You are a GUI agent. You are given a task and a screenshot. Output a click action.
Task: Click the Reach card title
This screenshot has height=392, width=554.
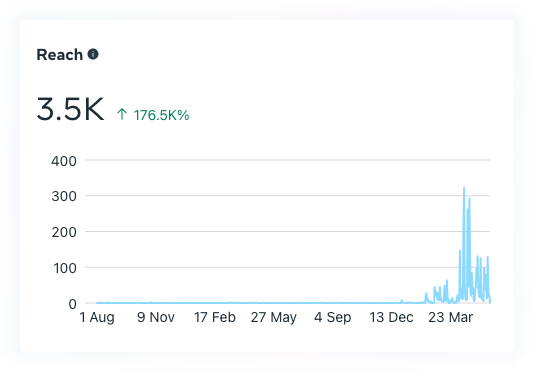pyautogui.click(x=60, y=55)
